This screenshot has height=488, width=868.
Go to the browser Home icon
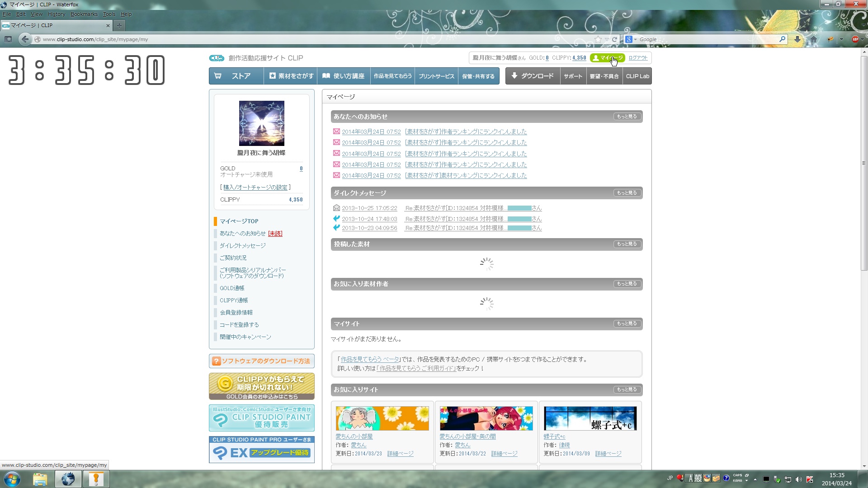pyautogui.click(x=814, y=39)
